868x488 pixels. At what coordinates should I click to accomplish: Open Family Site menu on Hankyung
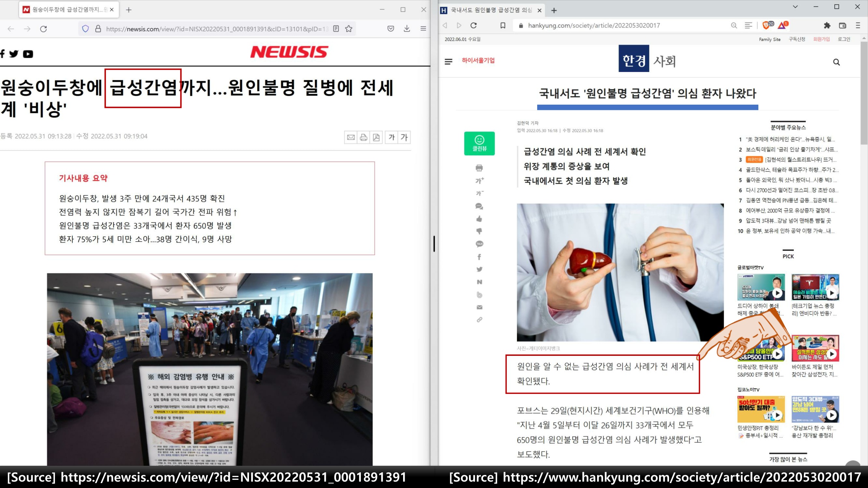(x=769, y=39)
